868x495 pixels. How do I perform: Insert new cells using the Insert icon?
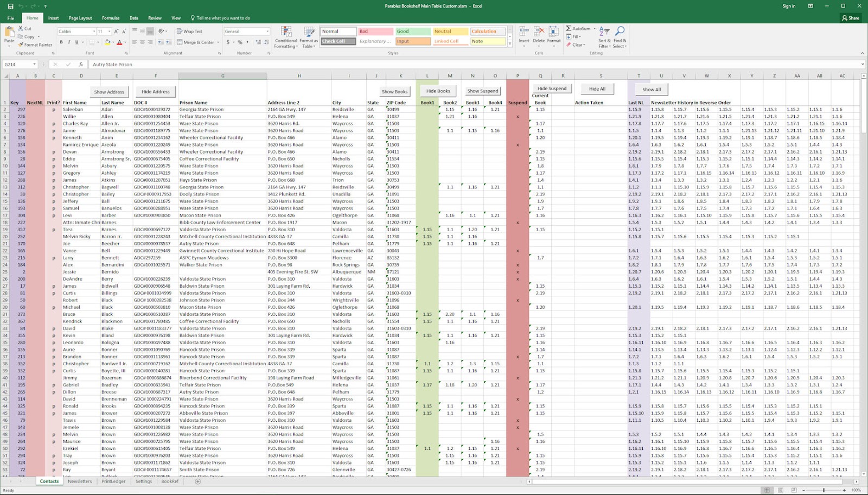point(523,33)
